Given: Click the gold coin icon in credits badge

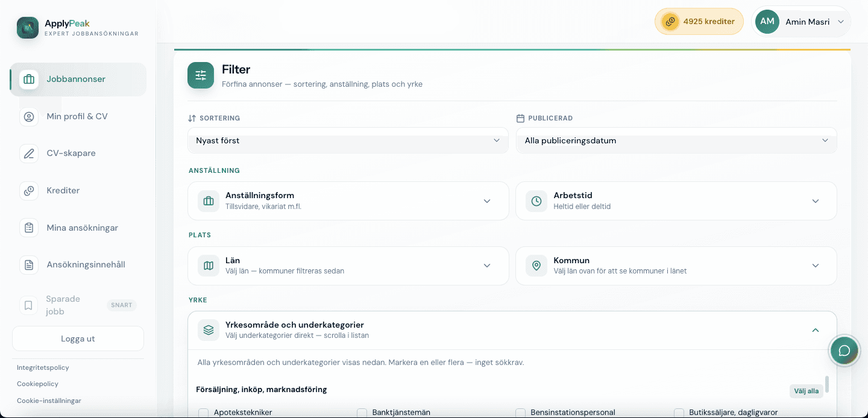Looking at the screenshot, I should (x=670, y=22).
